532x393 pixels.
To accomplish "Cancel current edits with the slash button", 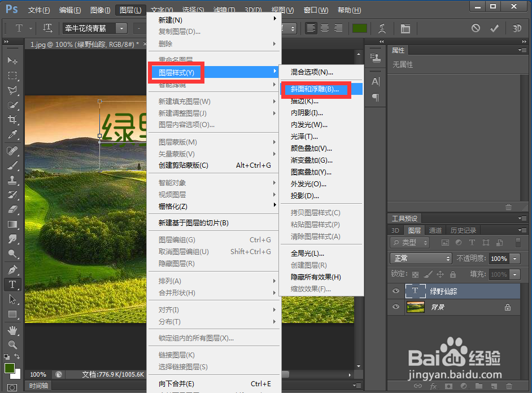I will (x=475, y=27).
